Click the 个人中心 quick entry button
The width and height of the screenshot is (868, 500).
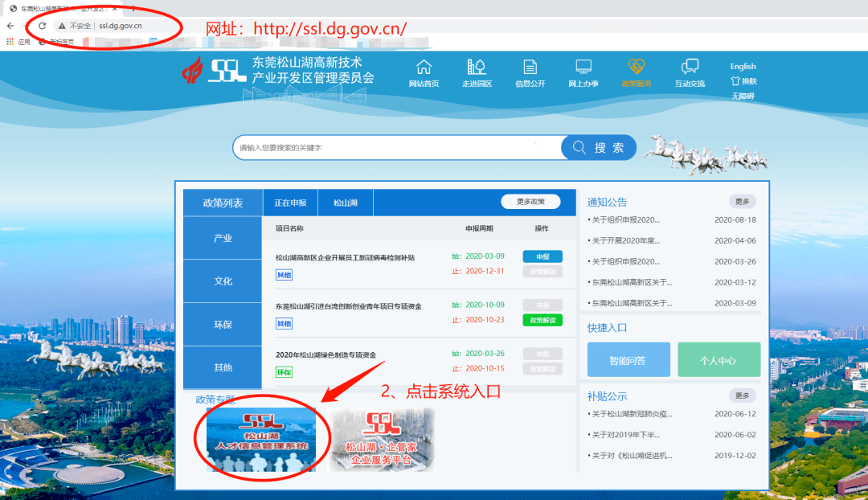(719, 360)
